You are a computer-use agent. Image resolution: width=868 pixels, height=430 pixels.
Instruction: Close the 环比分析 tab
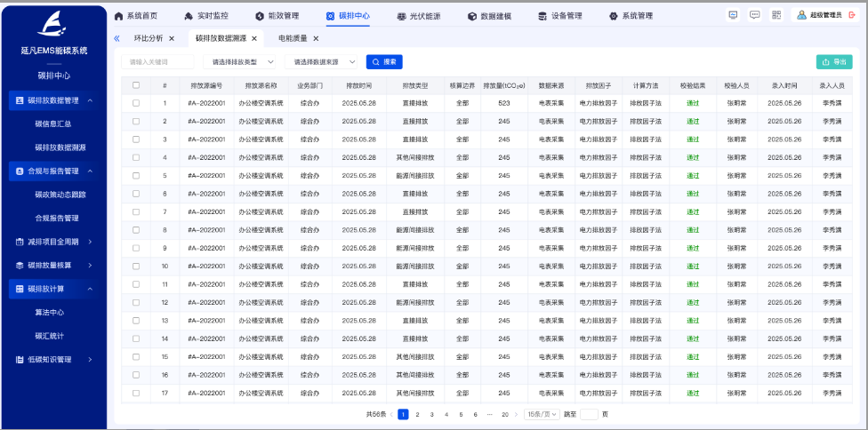172,39
